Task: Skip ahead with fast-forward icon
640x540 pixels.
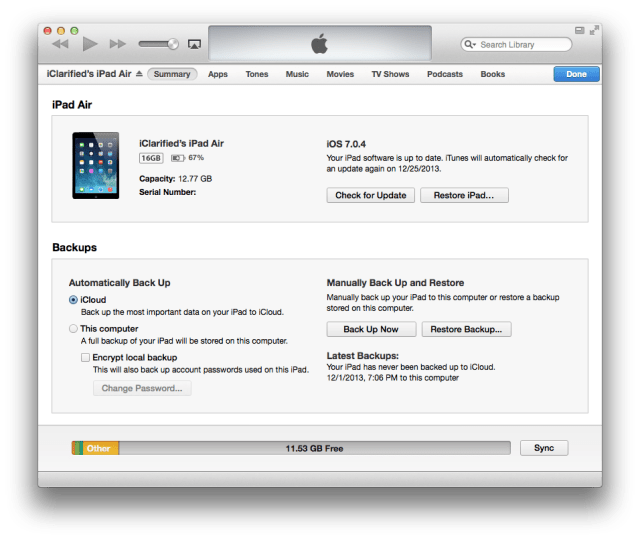Action: point(118,44)
